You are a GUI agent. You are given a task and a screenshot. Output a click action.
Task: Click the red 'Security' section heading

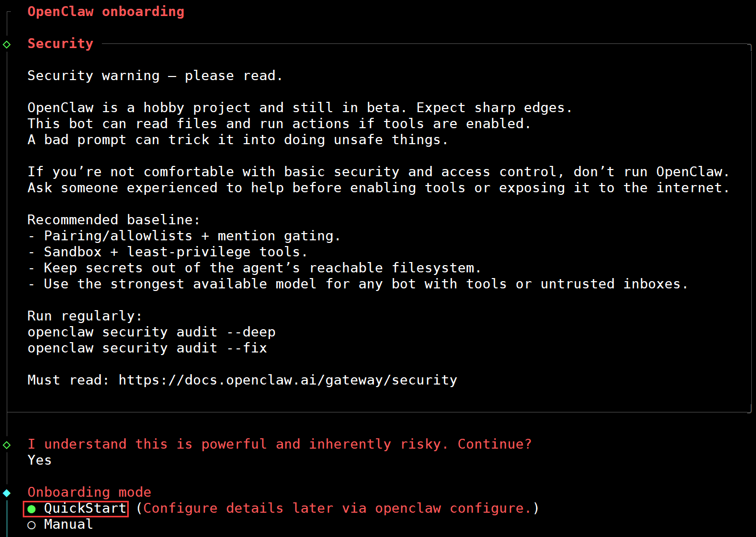point(60,44)
